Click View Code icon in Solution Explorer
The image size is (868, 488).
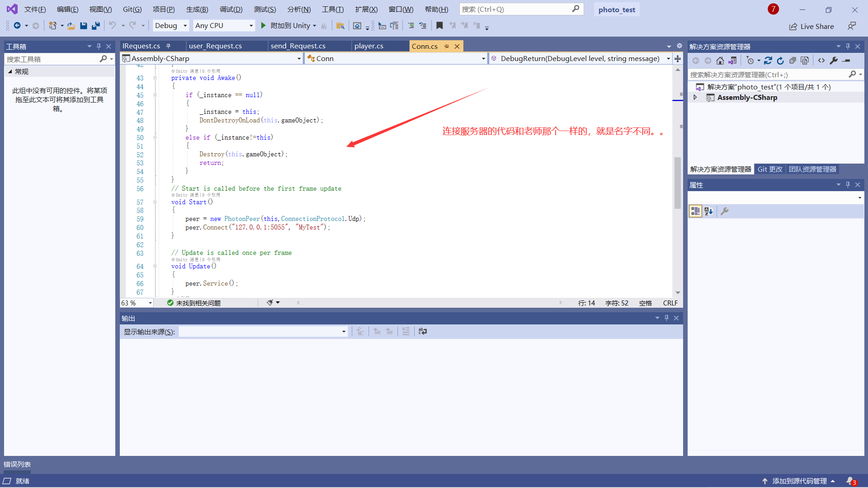(821, 61)
